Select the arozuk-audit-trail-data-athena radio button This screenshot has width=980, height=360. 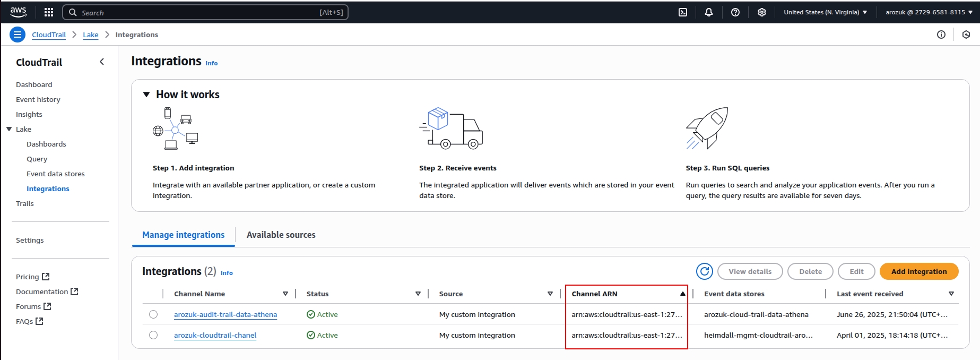(x=153, y=314)
